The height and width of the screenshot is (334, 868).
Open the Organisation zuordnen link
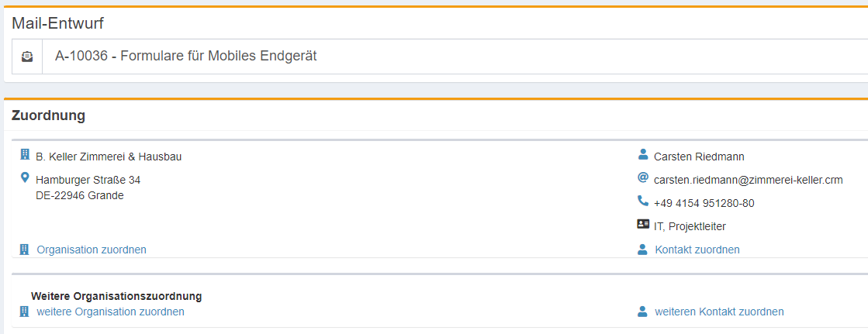pyautogui.click(x=92, y=250)
